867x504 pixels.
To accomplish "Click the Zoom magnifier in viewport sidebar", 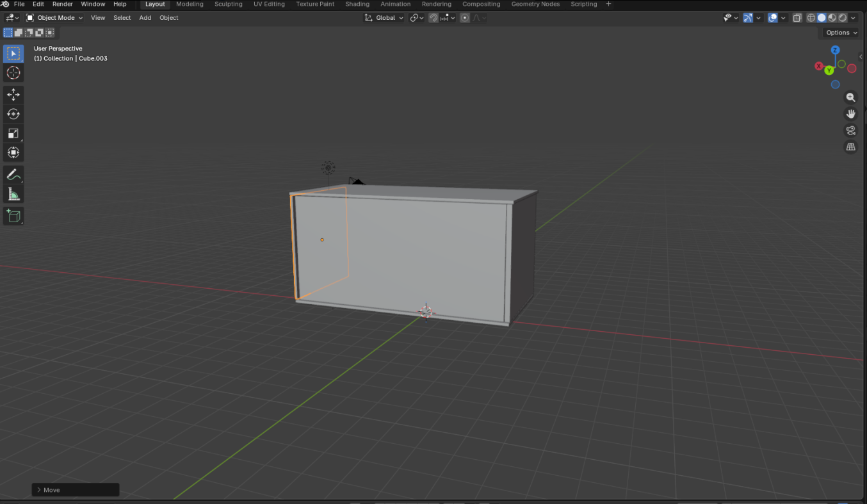I will tap(850, 97).
